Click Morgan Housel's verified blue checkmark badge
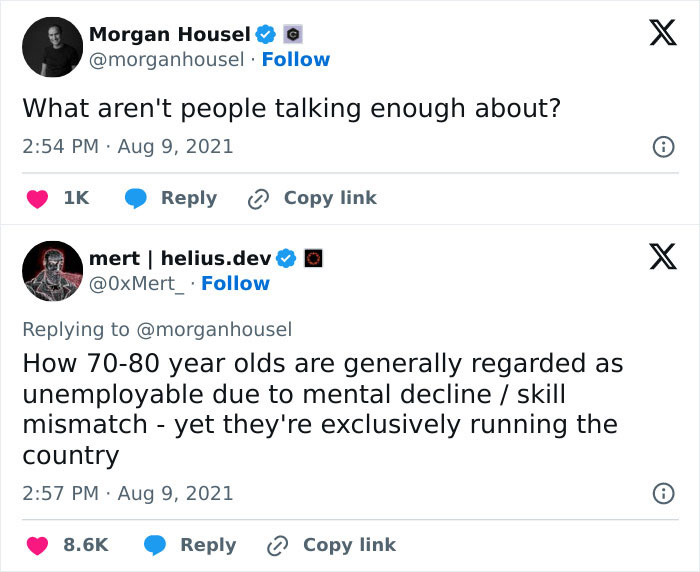This screenshot has height=572, width=700. pos(265,35)
